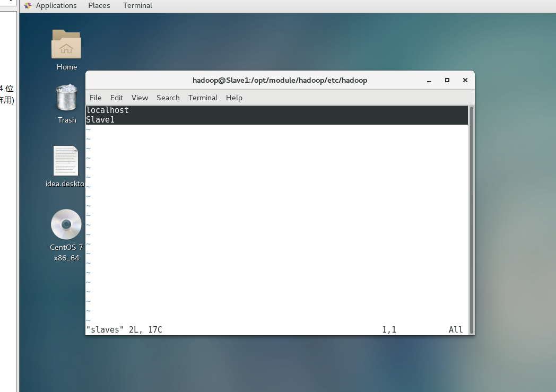Click the terminal vertical scrollbar
Screen dimensions: 556x392
[472, 220]
